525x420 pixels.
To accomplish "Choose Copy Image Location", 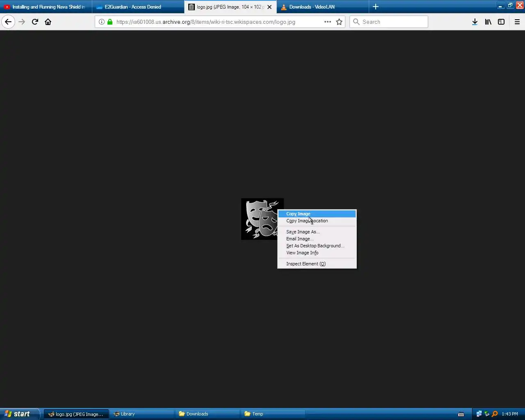I will click(x=317, y=221).
